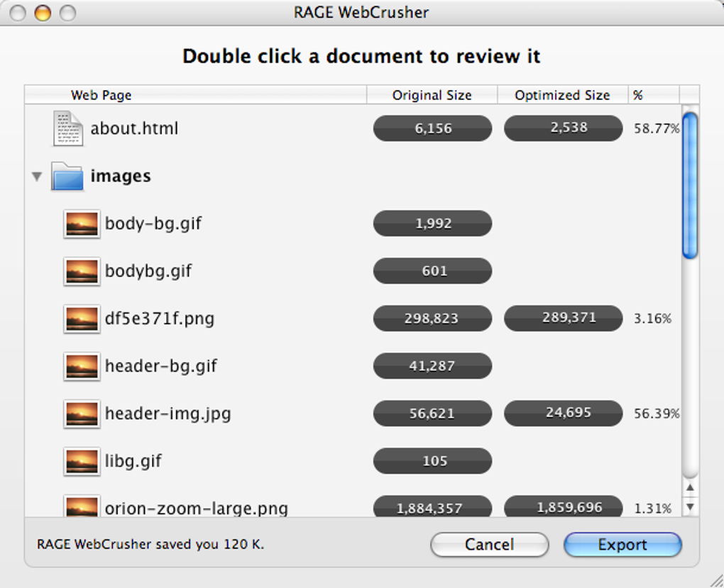Click the 41,287 original size value
Image resolution: width=724 pixels, height=588 pixels.
[433, 366]
